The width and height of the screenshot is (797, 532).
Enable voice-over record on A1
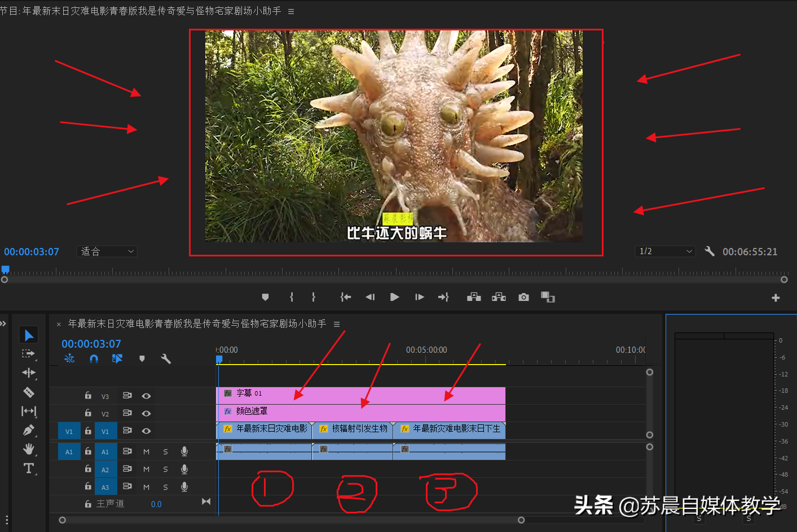[184, 451]
